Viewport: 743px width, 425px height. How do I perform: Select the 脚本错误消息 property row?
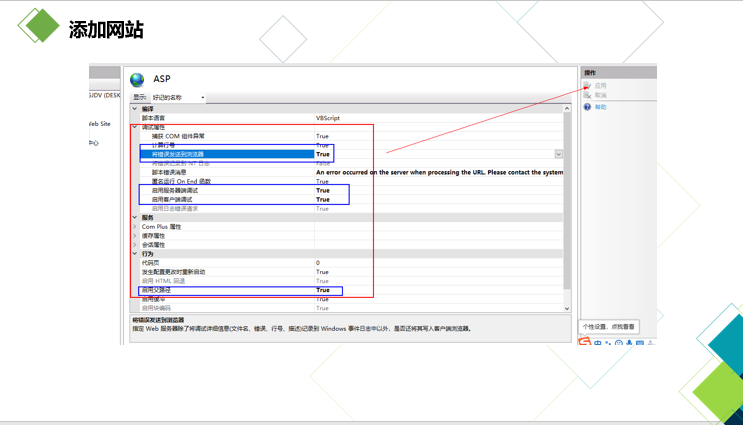click(x=351, y=172)
